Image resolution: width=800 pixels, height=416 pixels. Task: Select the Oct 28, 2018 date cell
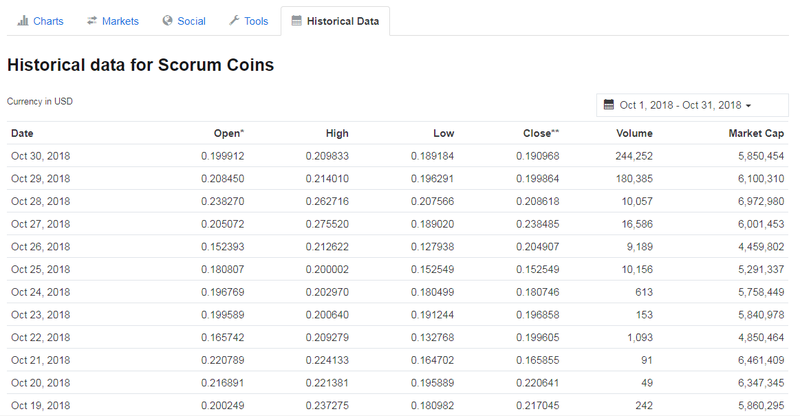(x=41, y=201)
